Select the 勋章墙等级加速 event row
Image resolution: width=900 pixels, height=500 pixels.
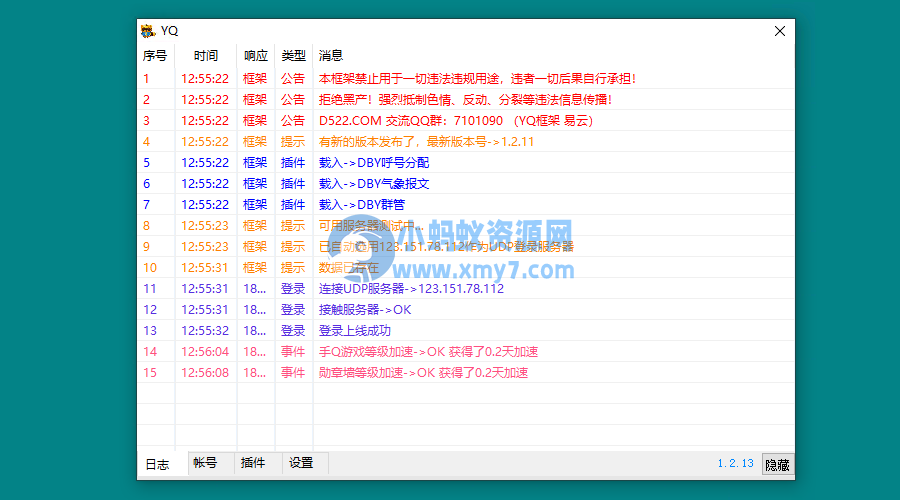[423, 372]
